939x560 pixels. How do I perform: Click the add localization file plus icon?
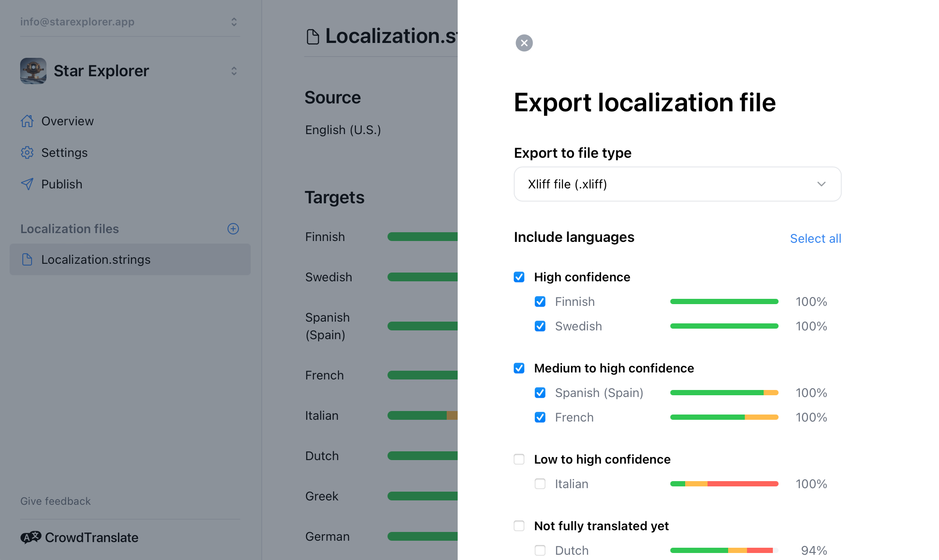pyautogui.click(x=233, y=229)
